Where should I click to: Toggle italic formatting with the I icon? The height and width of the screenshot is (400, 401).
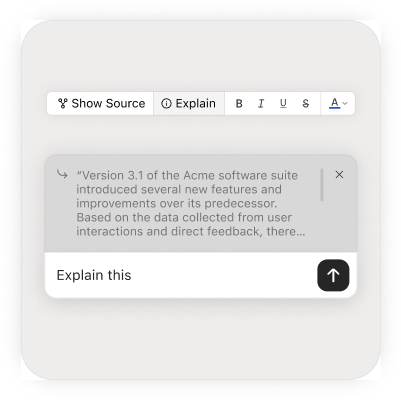(261, 104)
